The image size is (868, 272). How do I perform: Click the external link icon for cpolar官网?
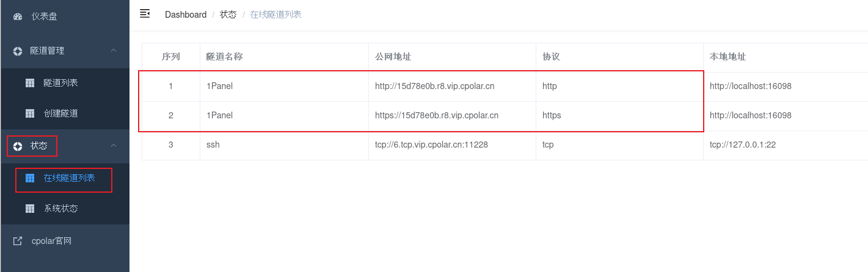pyautogui.click(x=18, y=241)
